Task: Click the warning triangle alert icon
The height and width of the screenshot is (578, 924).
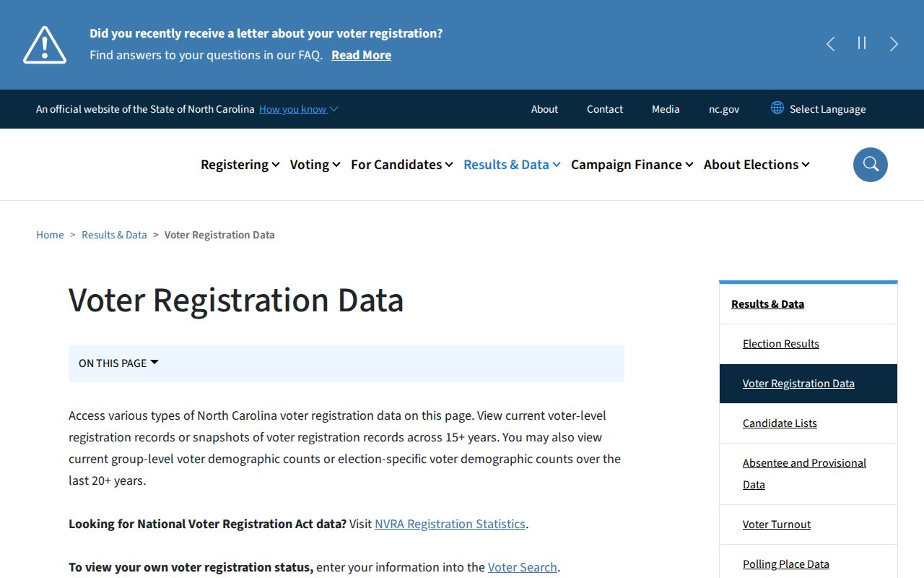Action: pyautogui.click(x=45, y=45)
